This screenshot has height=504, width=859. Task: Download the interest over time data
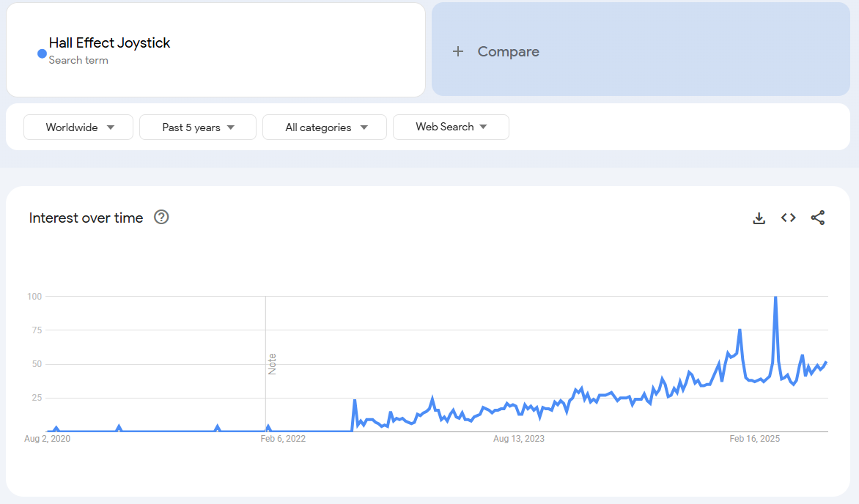759,218
